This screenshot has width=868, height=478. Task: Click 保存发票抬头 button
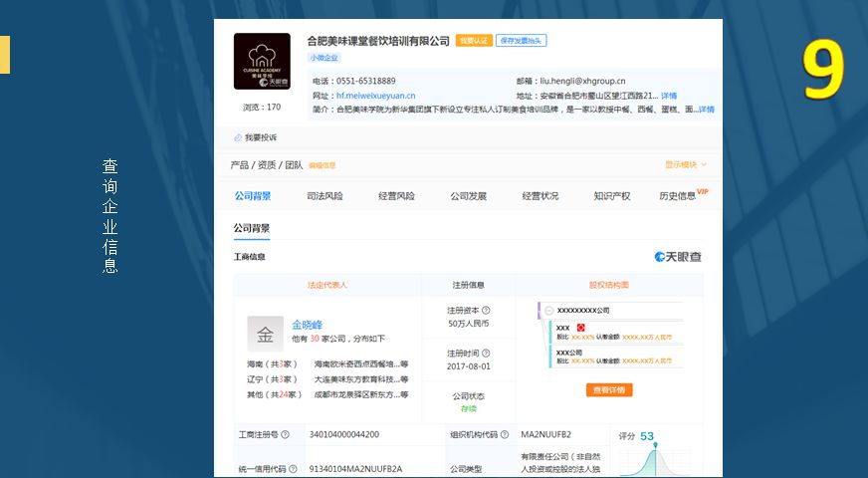[521, 41]
